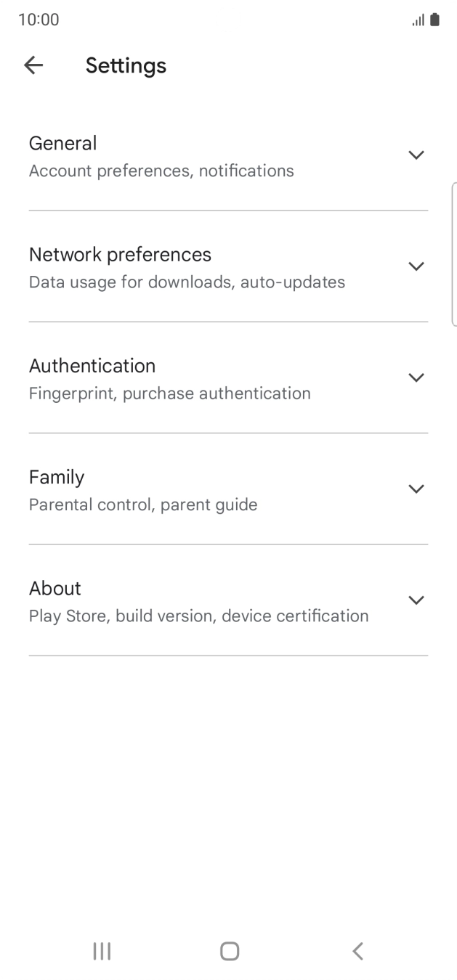457x980 pixels.
Task: Tap the Authentication heading
Action: pos(92,366)
